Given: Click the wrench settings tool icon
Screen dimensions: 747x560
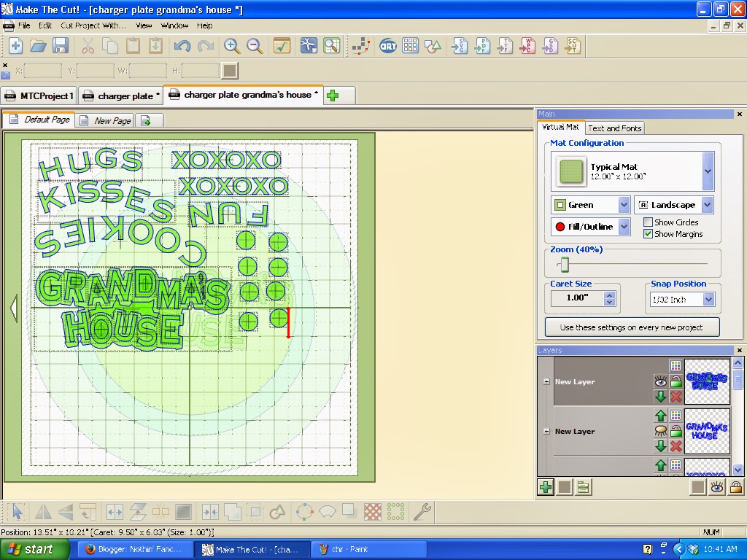Looking at the screenshot, I should tap(422, 512).
